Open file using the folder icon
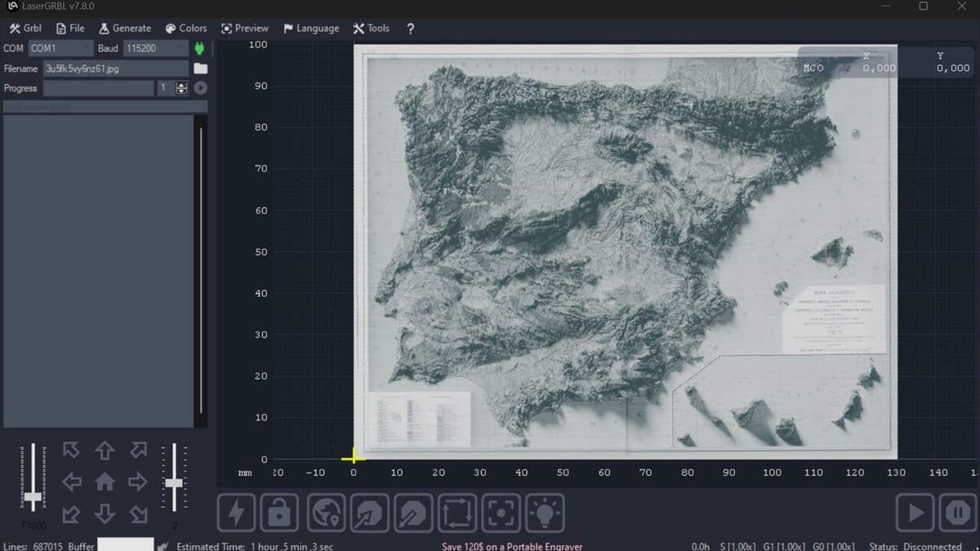 click(x=200, y=69)
